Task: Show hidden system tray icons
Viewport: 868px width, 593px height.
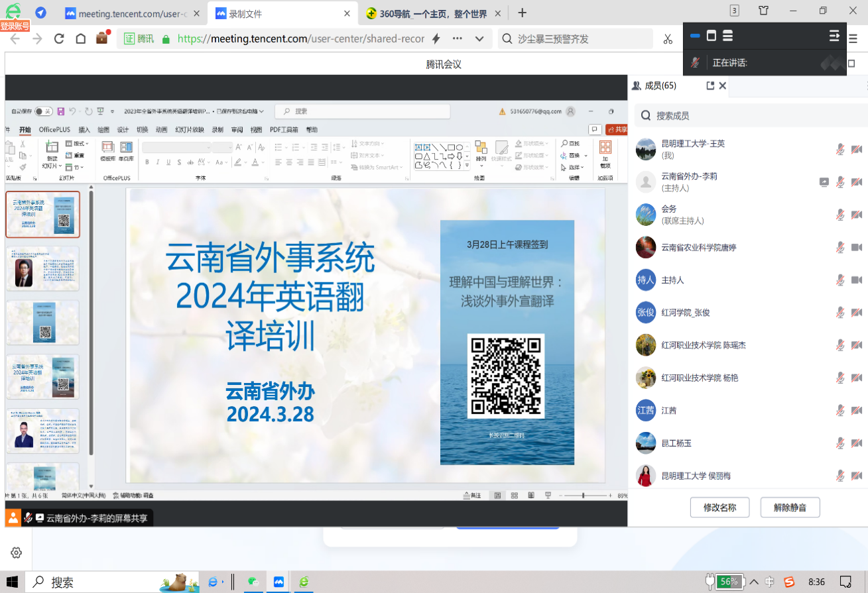Action: [753, 582]
